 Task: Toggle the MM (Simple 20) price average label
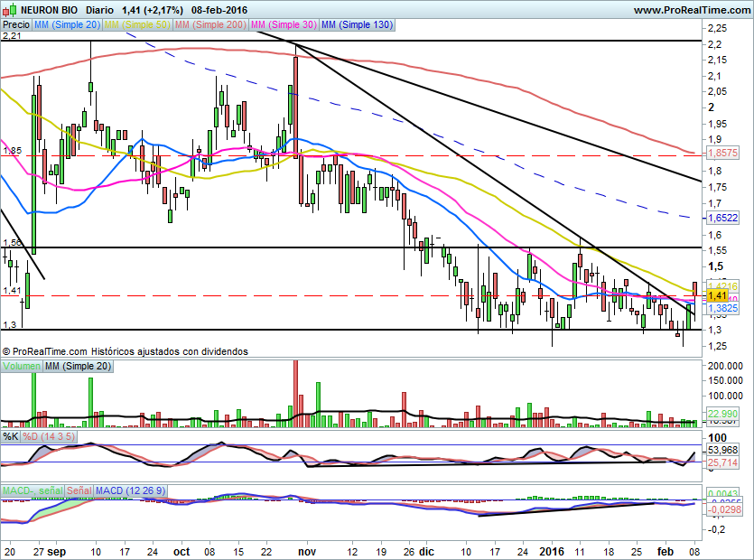66,25
